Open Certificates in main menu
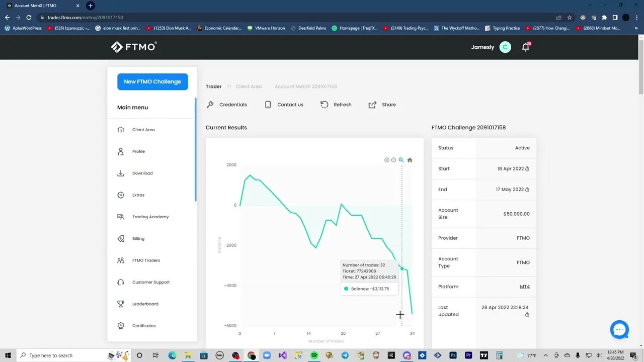The image size is (644, 362). point(144,326)
